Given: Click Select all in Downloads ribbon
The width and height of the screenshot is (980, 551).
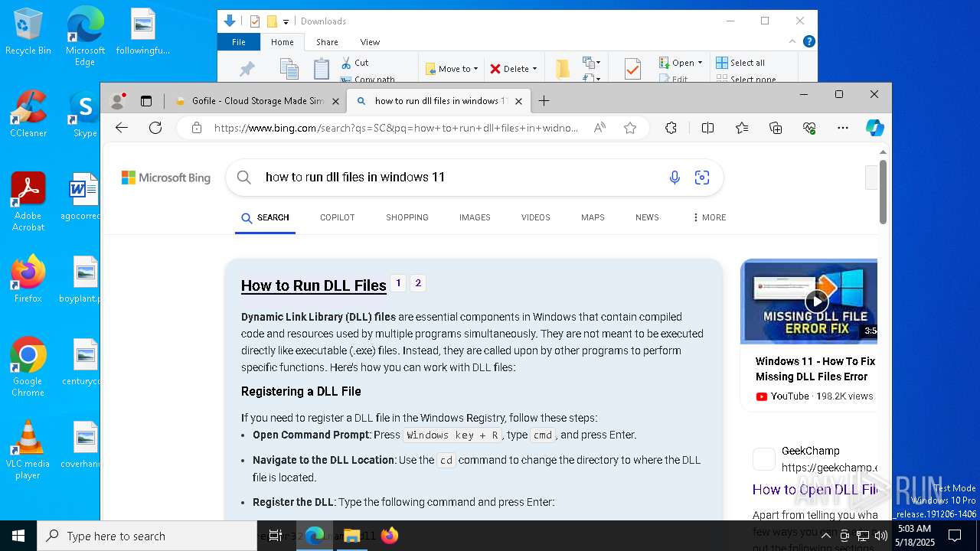Looking at the screenshot, I should click(740, 63).
